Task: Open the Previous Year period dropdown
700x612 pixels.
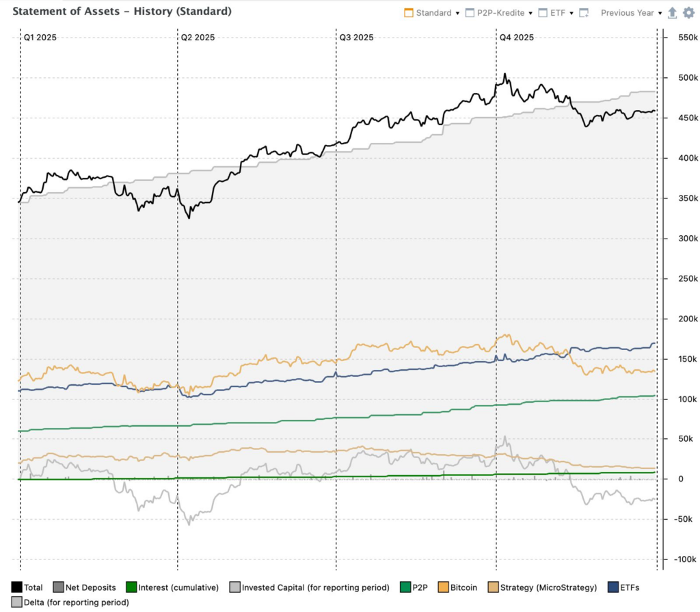Action: point(630,13)
